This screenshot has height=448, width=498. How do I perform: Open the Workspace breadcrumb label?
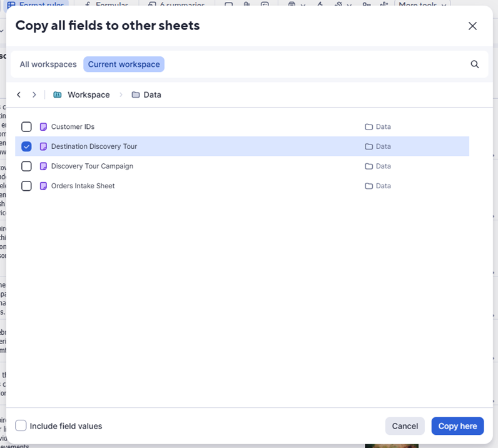89,94
